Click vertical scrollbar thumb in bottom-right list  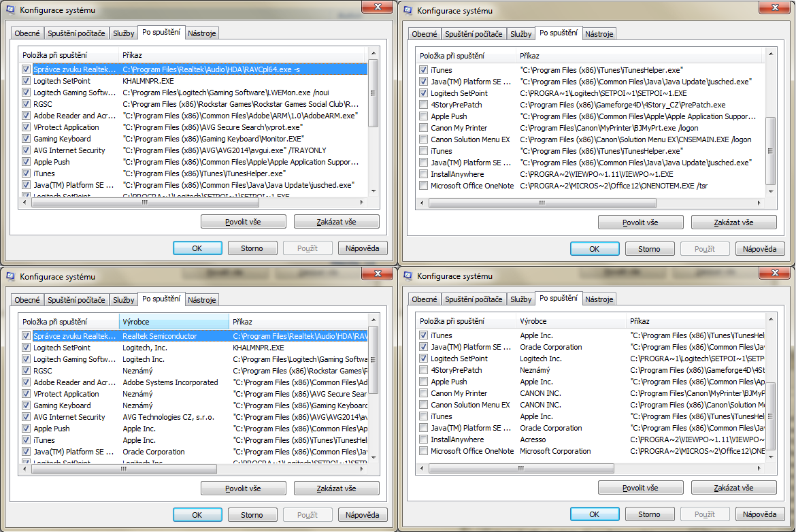click(771, 416)
